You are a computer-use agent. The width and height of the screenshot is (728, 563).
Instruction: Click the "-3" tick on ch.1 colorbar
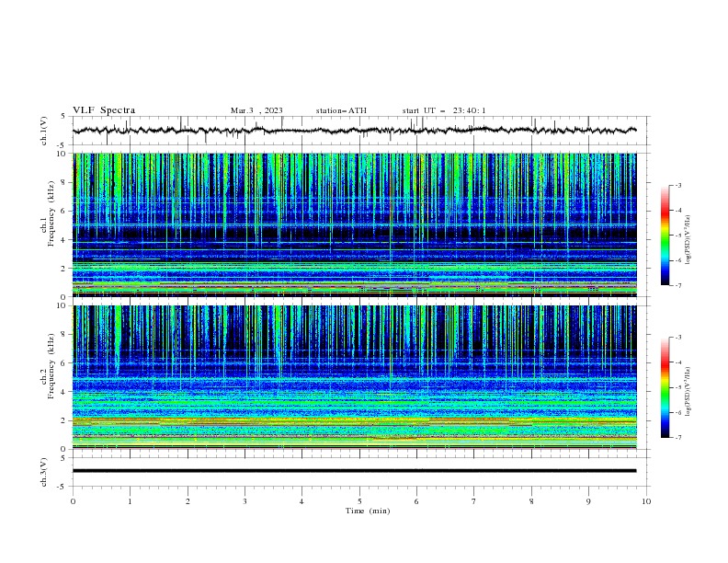pyautogui.click(x=677, y=185)
